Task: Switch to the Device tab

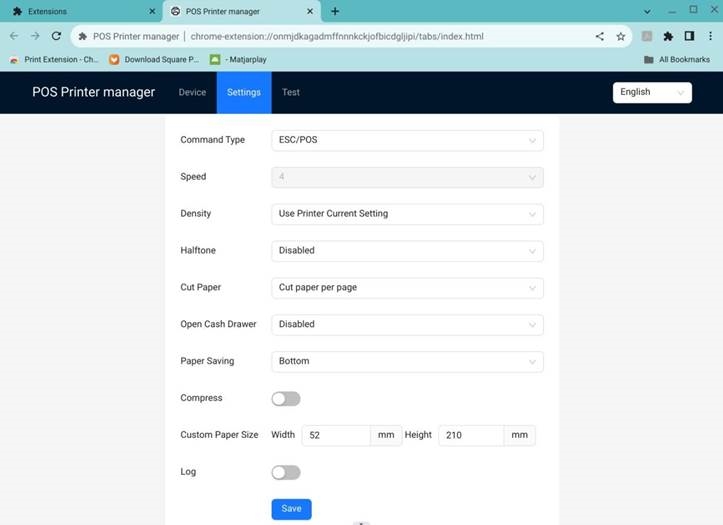Action: coord(192,92)
